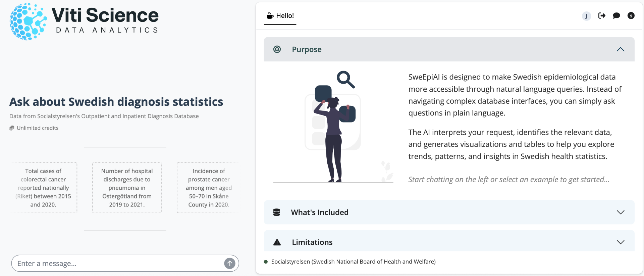The height and width of the screenshot is (276, 644).
Task: Expand the What's Included section chevron
Action: pyautogui.click(x=621, y=212)
